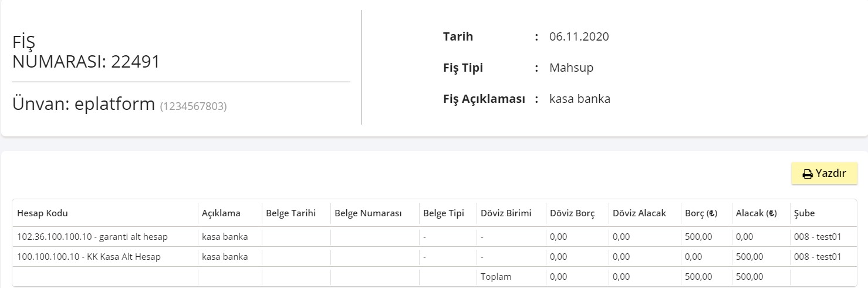Click the date value 06.11.2020
The height and width of the screenshot is (288, 868).
[579, 36]
